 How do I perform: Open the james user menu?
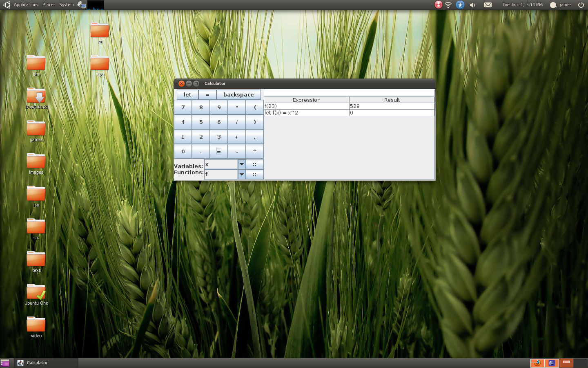click(x=561, y=5)
